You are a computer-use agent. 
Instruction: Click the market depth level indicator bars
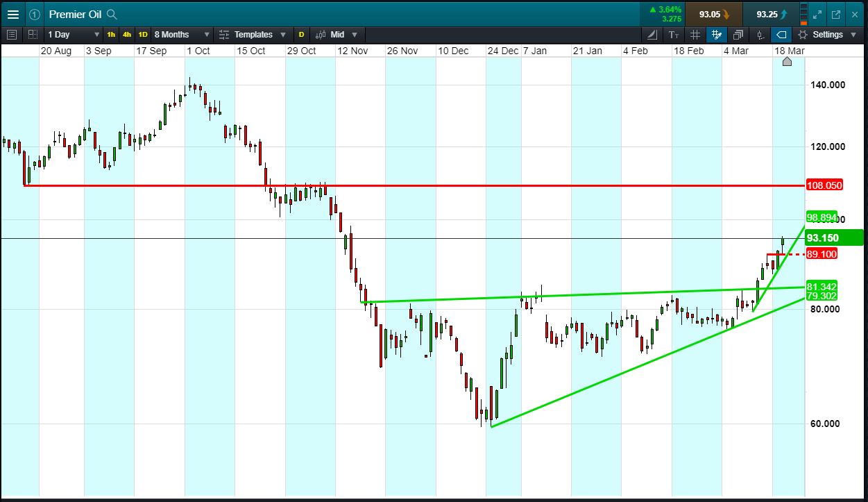pyautogui.click(x=804, y=14)
